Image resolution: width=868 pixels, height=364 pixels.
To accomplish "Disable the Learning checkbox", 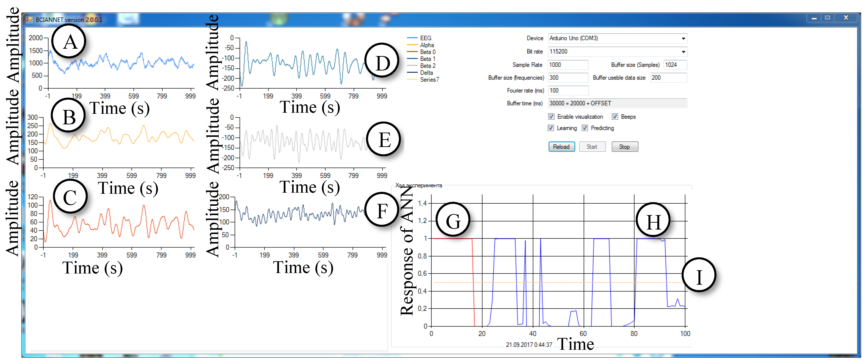I will click(551, 128).
